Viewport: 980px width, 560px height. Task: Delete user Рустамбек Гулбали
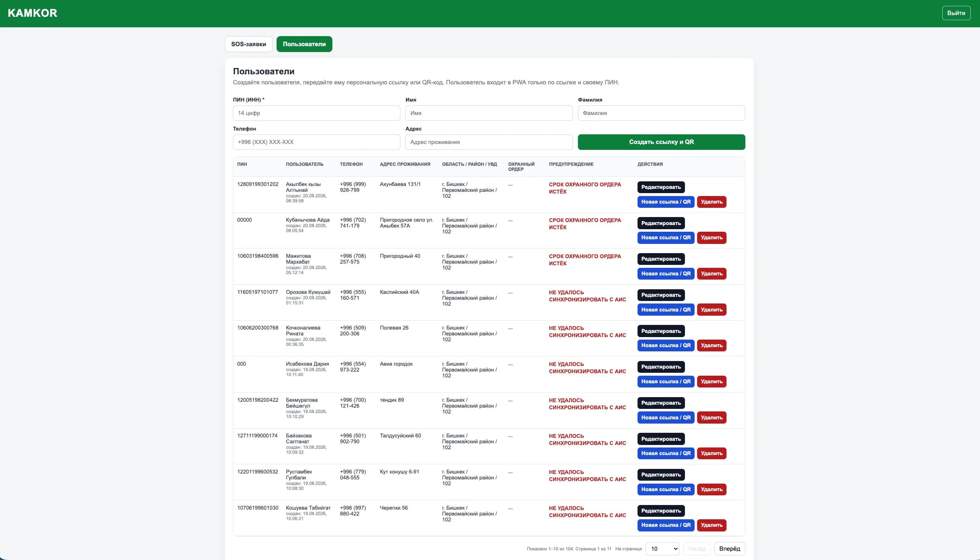click(x=711, y=489)
